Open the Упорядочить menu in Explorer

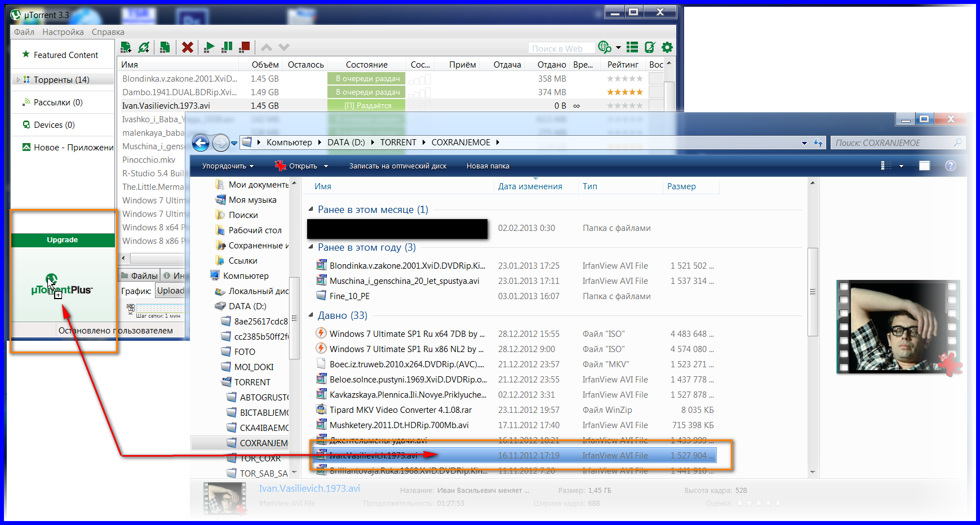pyautogui.click(x=228, y=166)
